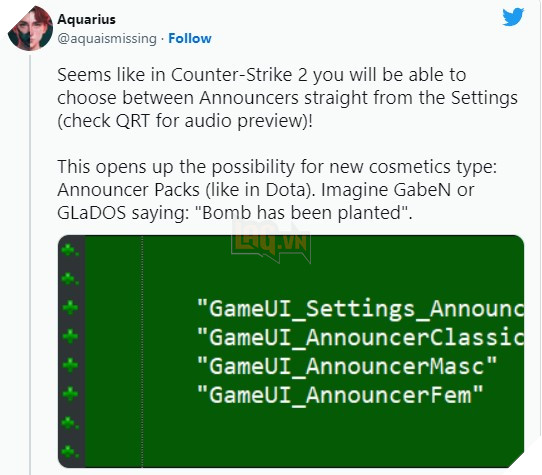Select the "GameUI_AnnouncerClassic" code line
The image size is (542, 475).
(x=360, y=337)
